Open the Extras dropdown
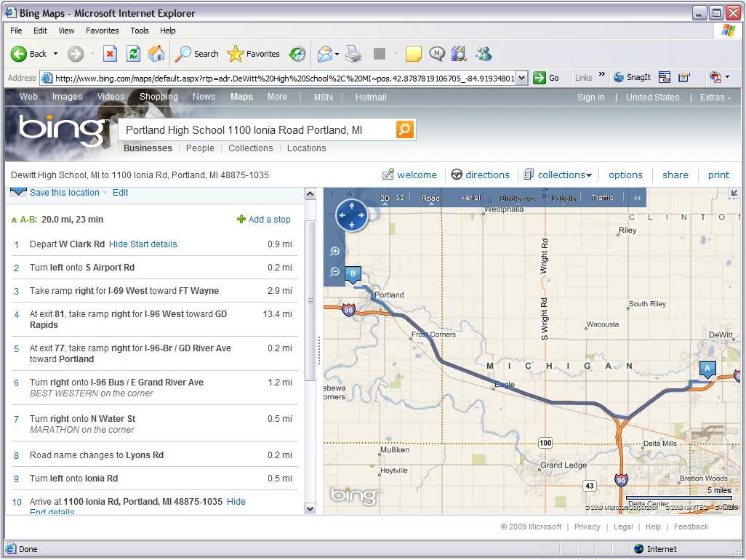This screenshot has height=560, width=746. click(x=715, y=97)
